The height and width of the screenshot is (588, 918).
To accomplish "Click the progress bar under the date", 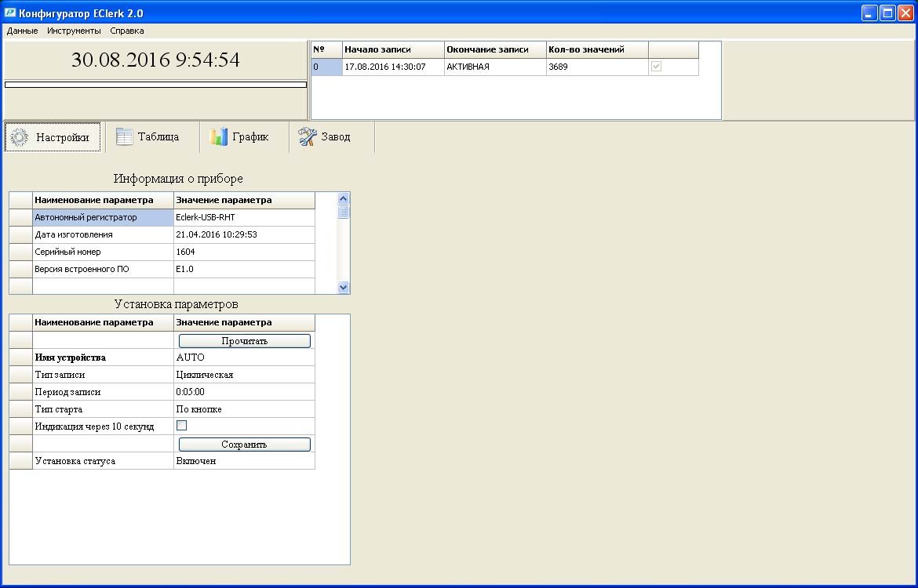I will pos(155,84).
